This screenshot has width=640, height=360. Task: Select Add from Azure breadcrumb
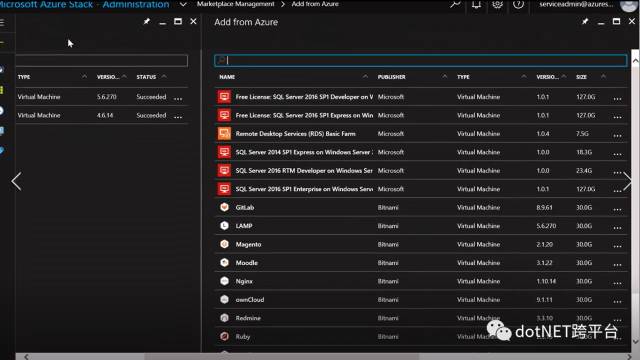315,4
